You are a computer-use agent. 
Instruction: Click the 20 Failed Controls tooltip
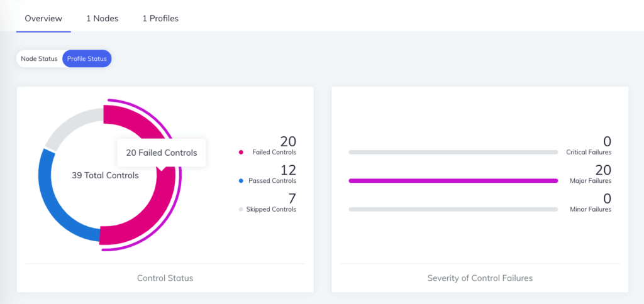[x=162, y=153]
